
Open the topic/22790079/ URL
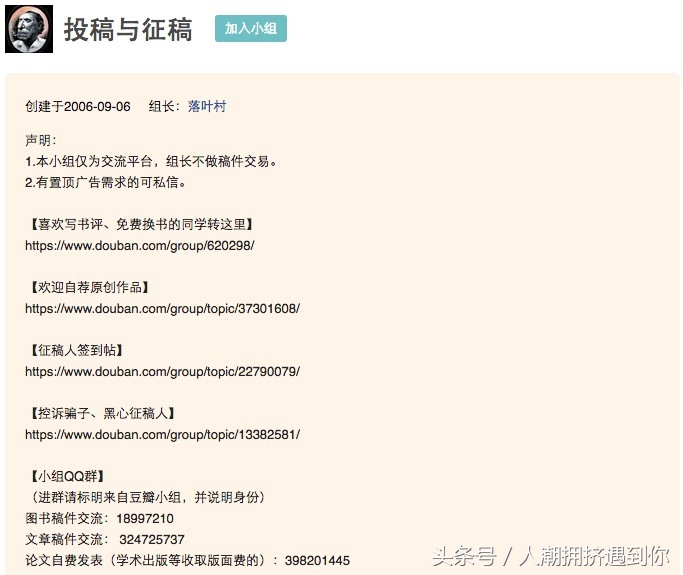(162, 372)
